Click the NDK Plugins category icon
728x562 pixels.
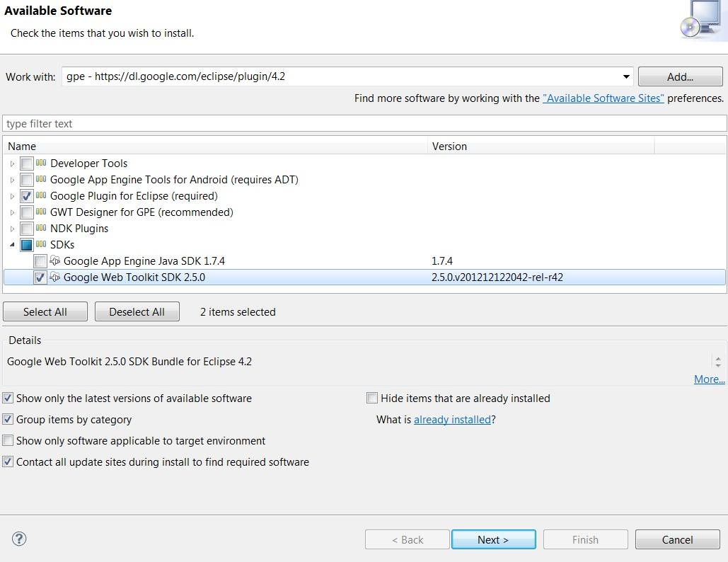[41, 228]
